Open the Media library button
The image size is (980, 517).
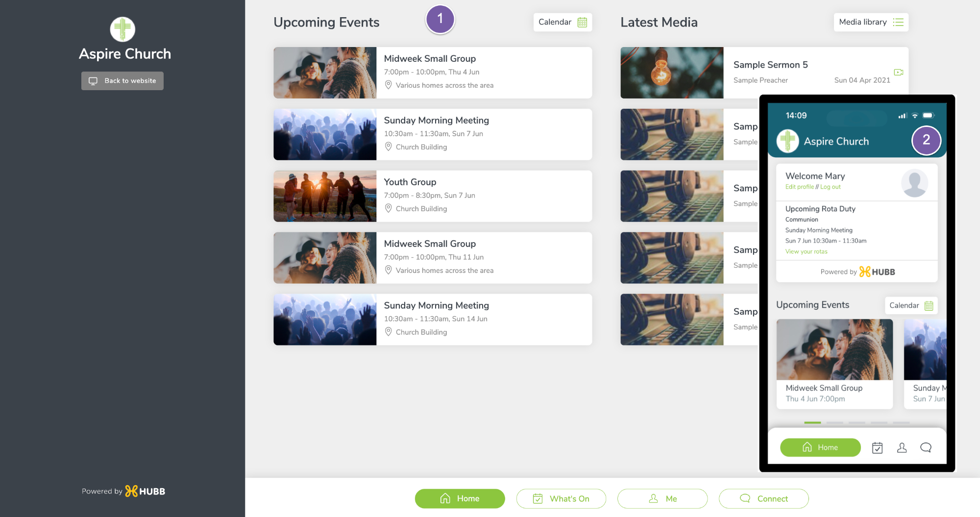coord(871,22)
